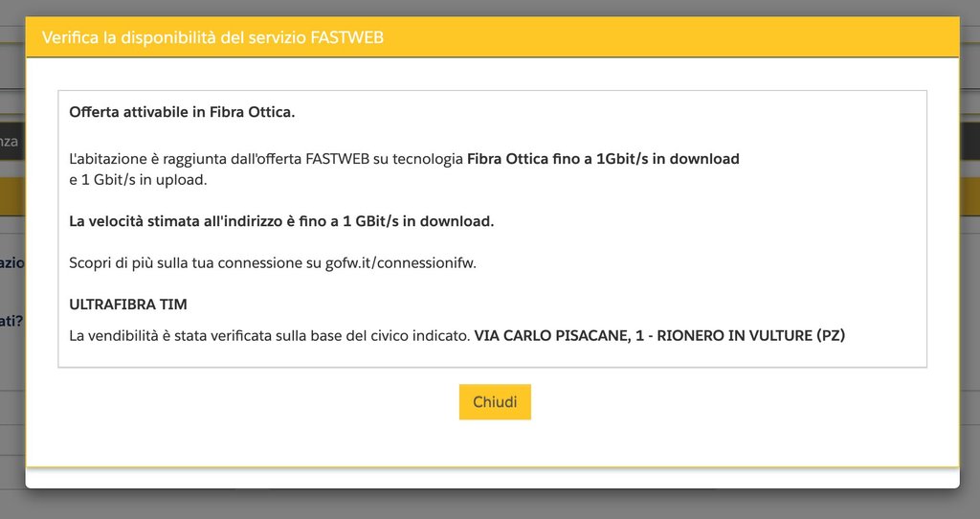Click the dialog title 'Verifica la disponibilità del servizio FASTWEB'

pyautogui.click(x=212, y=38)
